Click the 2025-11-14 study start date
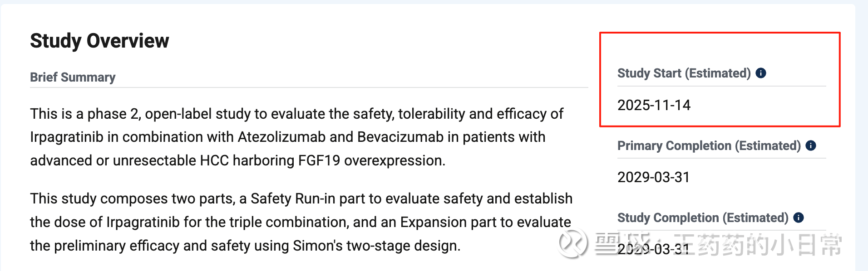The image size is (868, 271). [x=654, y=105]
